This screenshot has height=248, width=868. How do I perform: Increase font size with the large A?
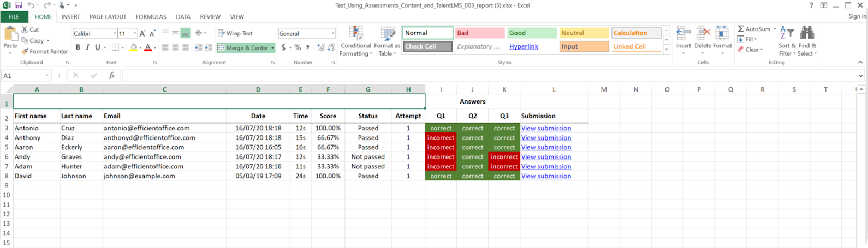pos(142,33)
